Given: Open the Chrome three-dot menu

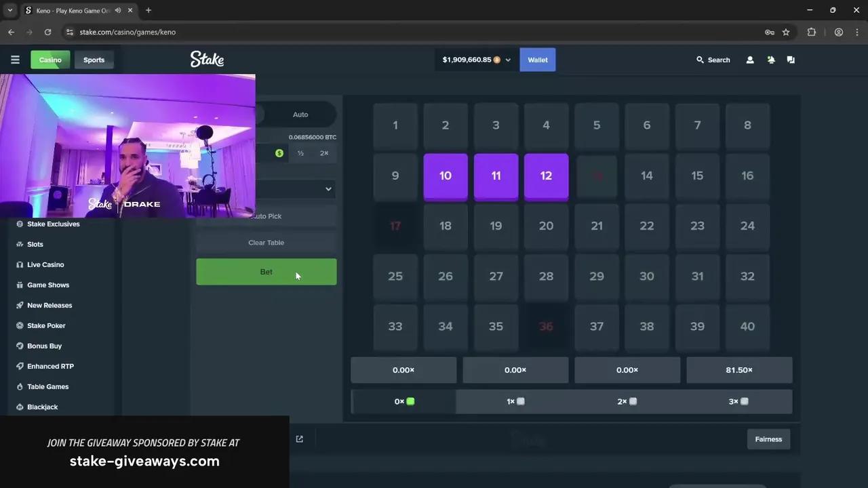Looking at the screenshot, I should [x=856, y=32].
